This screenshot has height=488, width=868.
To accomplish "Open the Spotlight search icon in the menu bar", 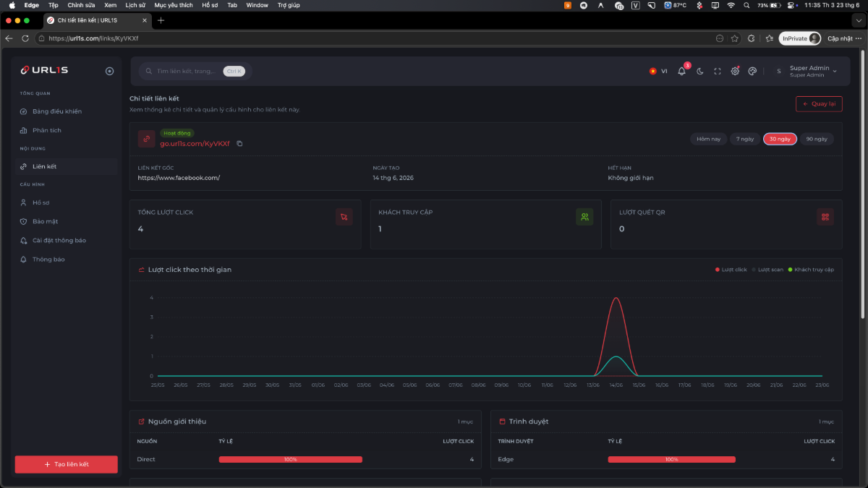I will click(x=746, y=5).
